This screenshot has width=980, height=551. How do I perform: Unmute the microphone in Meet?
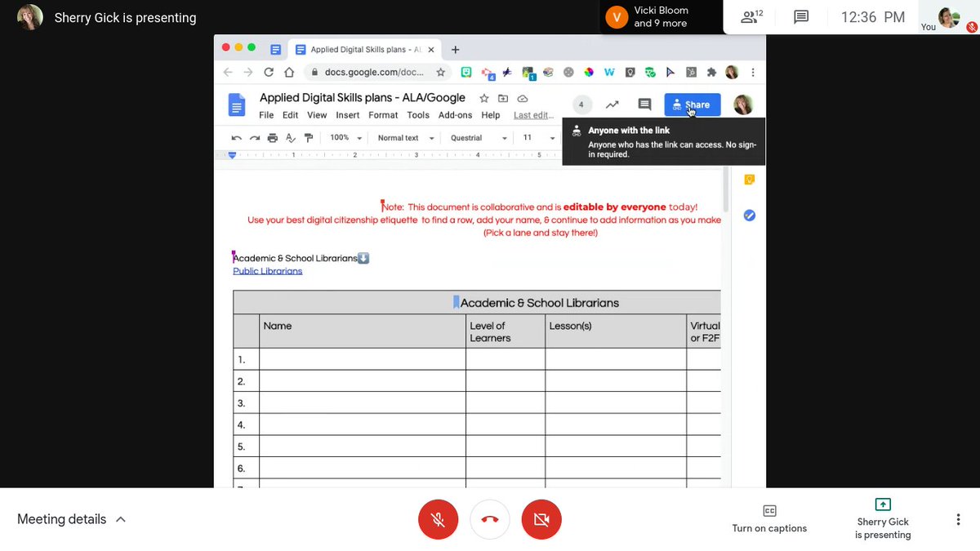(x=439, y=520)
